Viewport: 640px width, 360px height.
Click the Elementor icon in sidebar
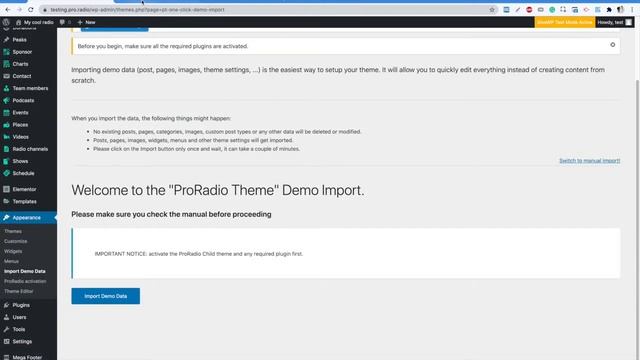[7, 189]
